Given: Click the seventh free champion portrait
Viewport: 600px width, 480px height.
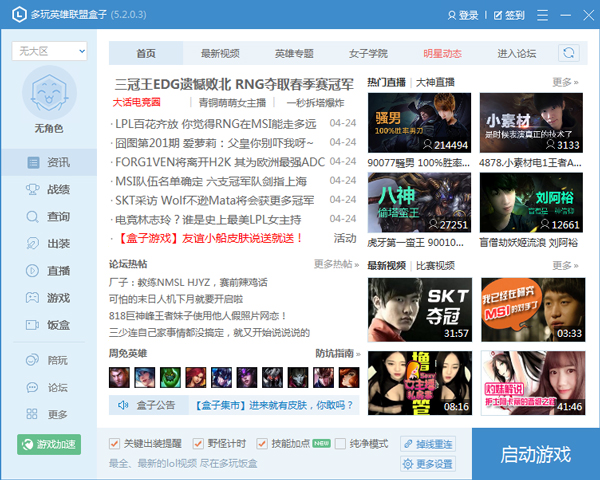Looking at the screenshot, I should (x=272, y=377).
